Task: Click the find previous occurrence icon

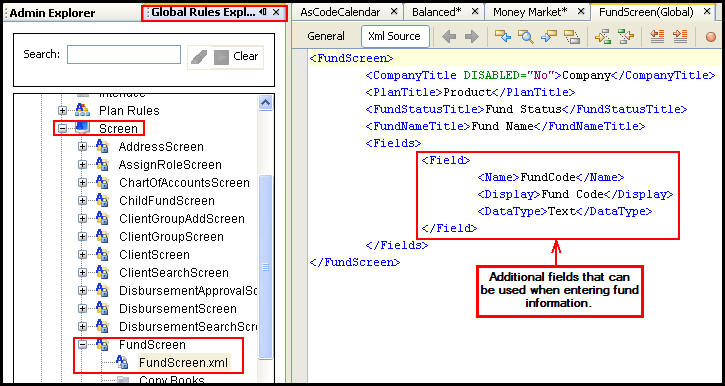Action: click(x=503, y=37)
